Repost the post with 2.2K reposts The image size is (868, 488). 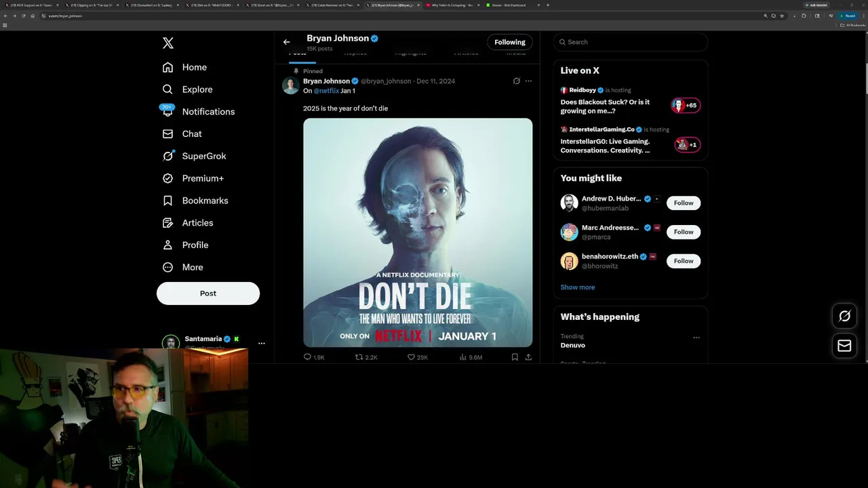tap(366, 357)
